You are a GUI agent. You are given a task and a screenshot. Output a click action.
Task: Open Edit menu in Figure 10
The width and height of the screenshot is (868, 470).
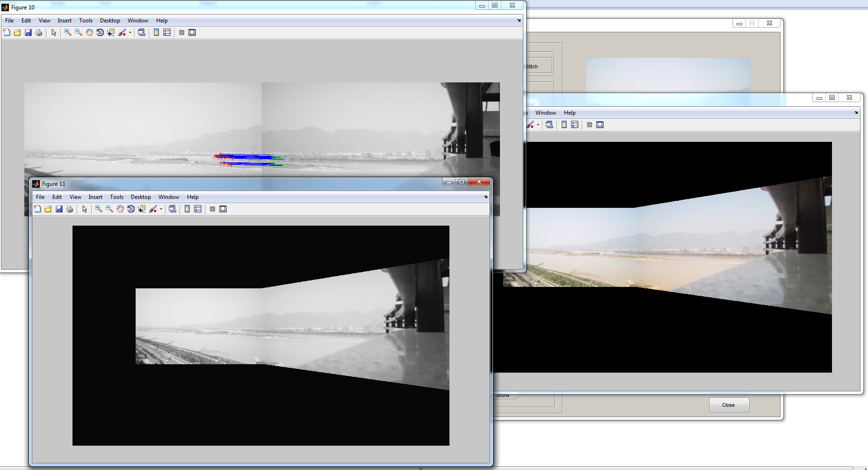(x=26, y=21)
